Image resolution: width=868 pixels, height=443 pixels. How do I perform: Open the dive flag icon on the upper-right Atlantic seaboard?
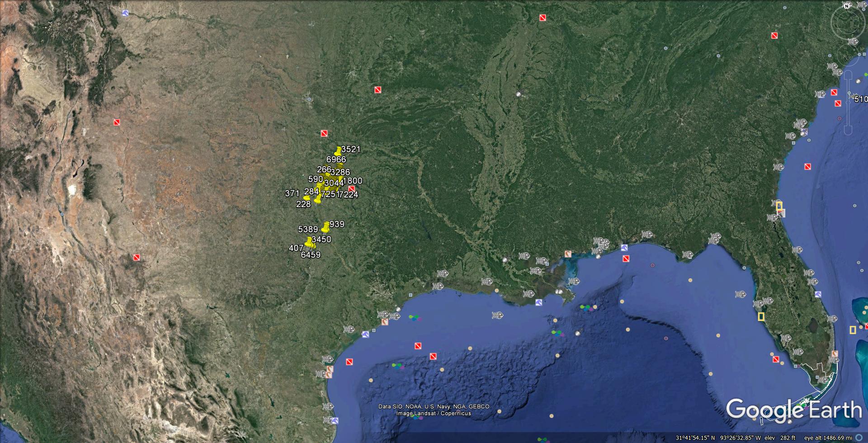click(x=774, y=36)
